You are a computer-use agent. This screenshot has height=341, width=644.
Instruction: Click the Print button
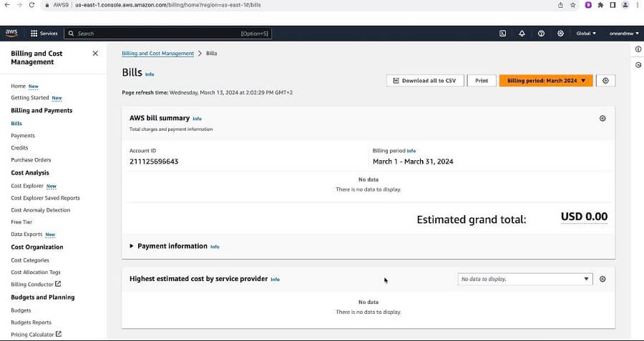click(482, 81)
